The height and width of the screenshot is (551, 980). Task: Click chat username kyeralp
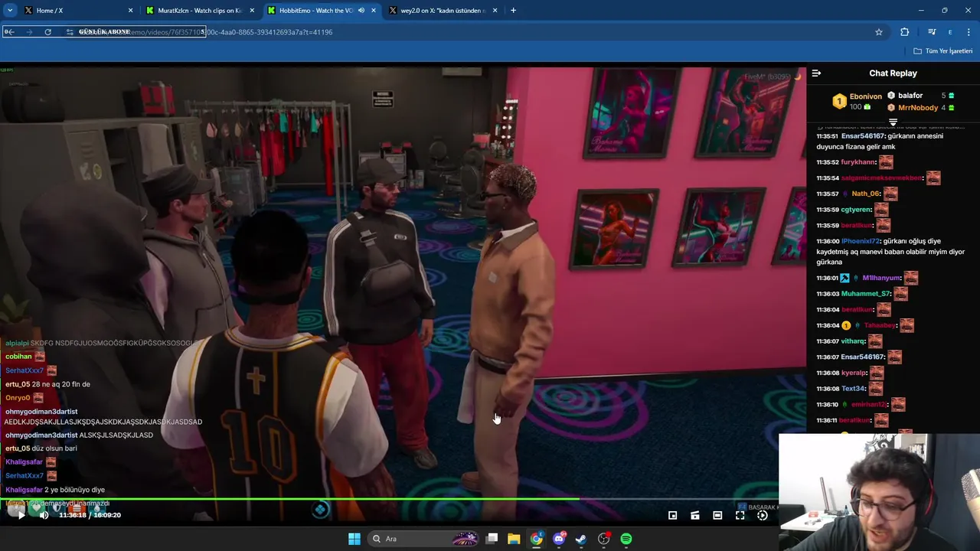coord(854,373)
